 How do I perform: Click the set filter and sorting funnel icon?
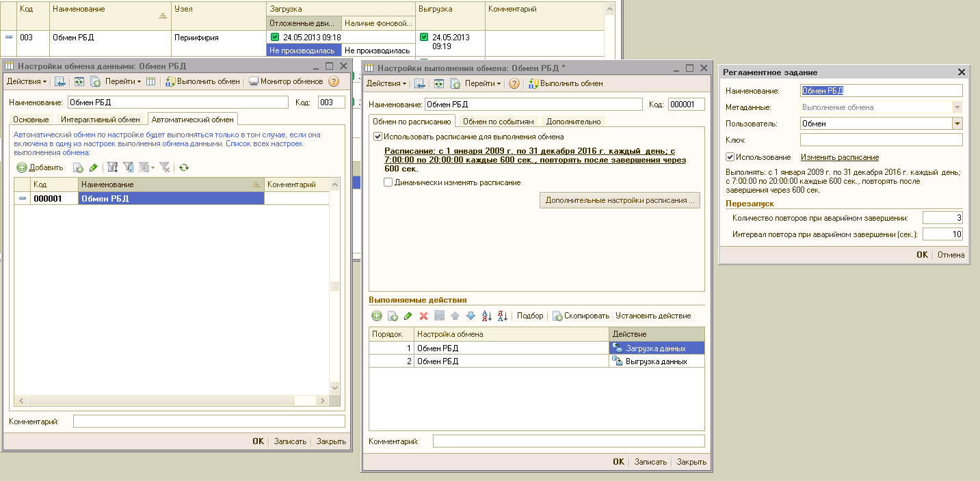pyautogui.click(x=113, y=167)
